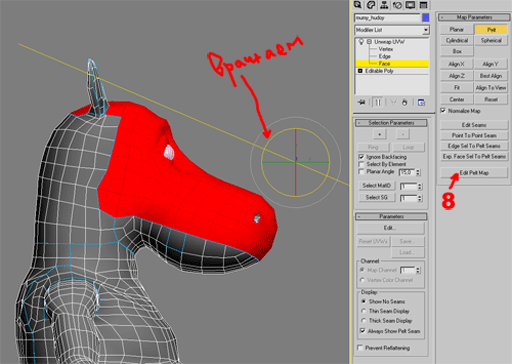This screenshot has width=512, height=364.
Task: Select Editable Poly in modifier stack
Action: tap(379, 71)
